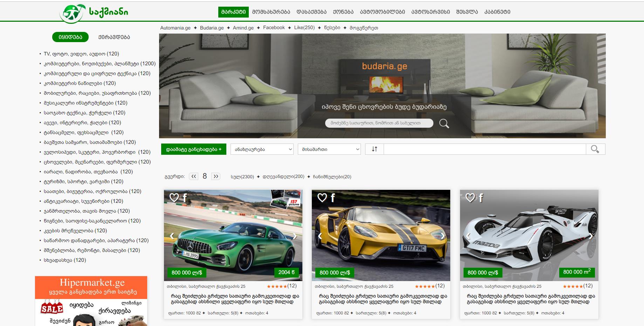The image size is (644, 326).
Task: Open the მოგვწერეთ (contact us) link
Action: [x=364, y=28]
